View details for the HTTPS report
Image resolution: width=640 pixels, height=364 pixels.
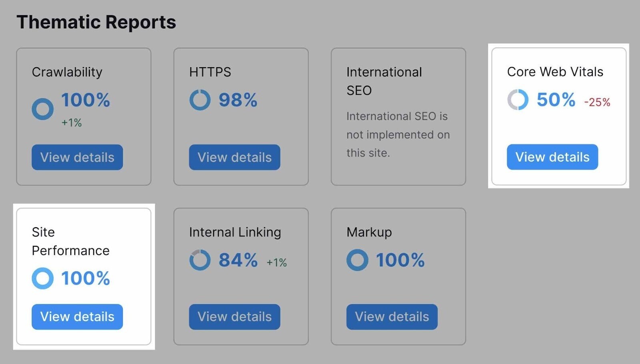coord(234,157)
